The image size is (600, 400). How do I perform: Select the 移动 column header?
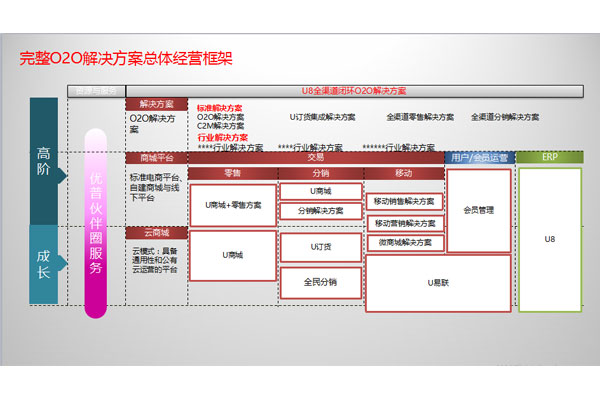(x=404, y=173)
